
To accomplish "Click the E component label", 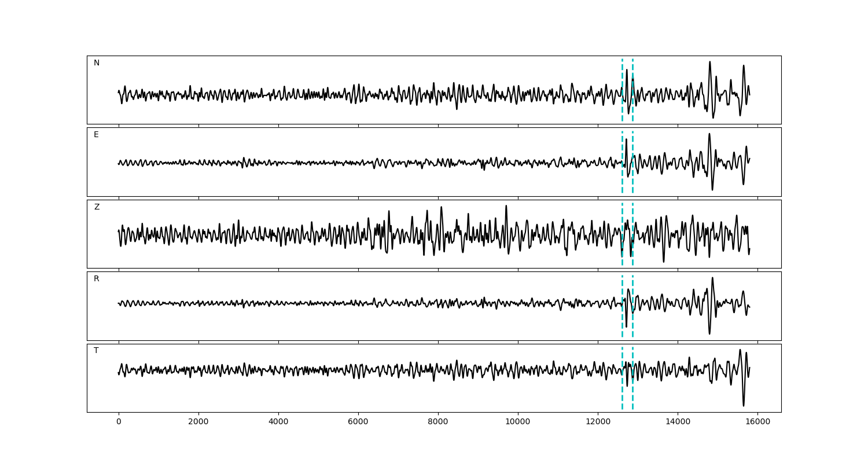I will 96,135.
